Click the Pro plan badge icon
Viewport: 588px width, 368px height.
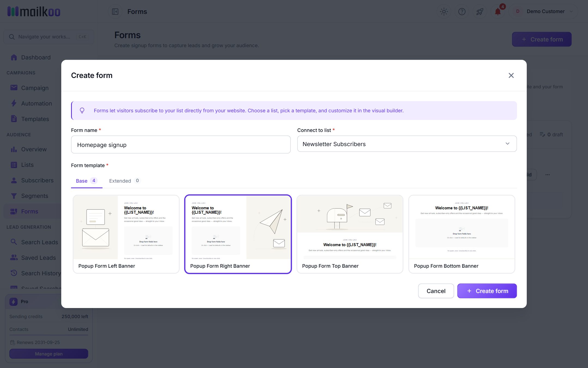pos(13,301)
